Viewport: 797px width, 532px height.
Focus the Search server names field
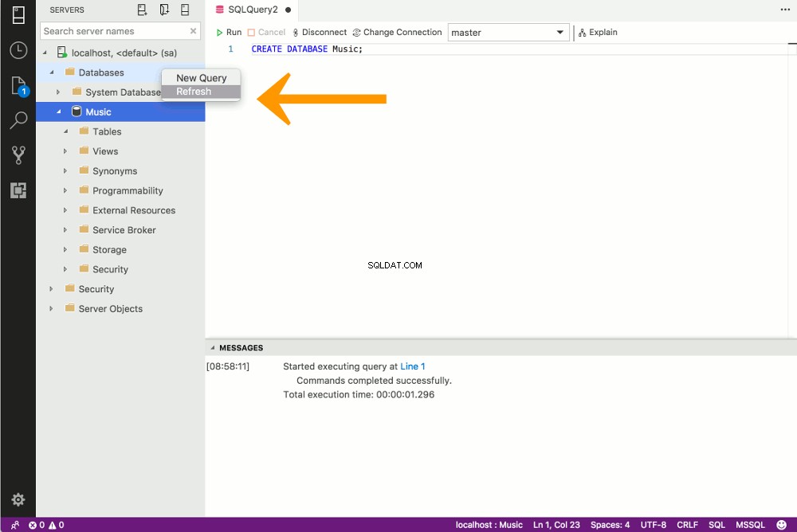pyautogui.click(x=120, y=31)
